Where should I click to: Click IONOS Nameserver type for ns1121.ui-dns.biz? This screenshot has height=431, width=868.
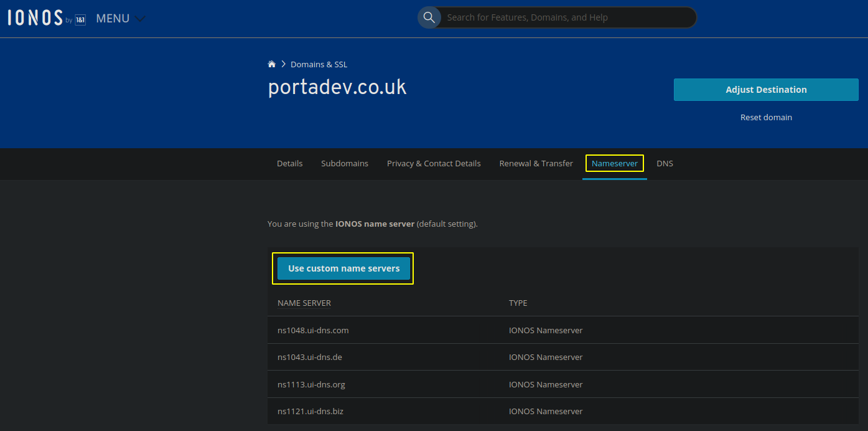[546, 412]
